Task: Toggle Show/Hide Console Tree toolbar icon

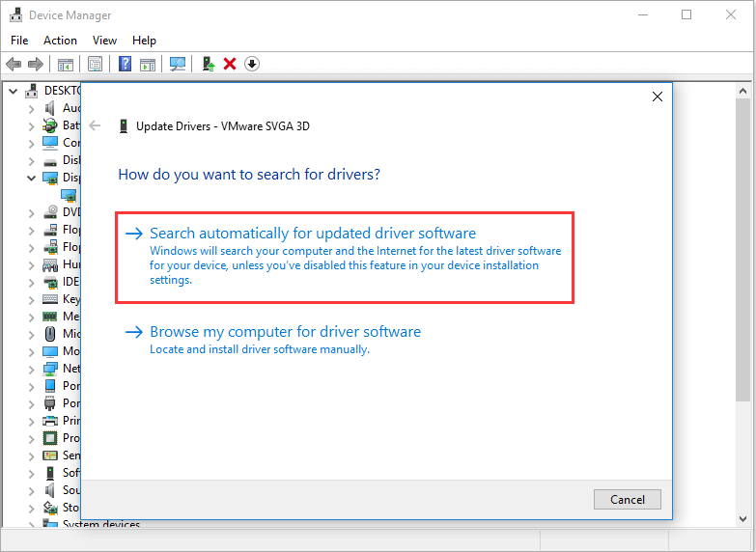Action: pyautogui.click(x=66, y=64)
